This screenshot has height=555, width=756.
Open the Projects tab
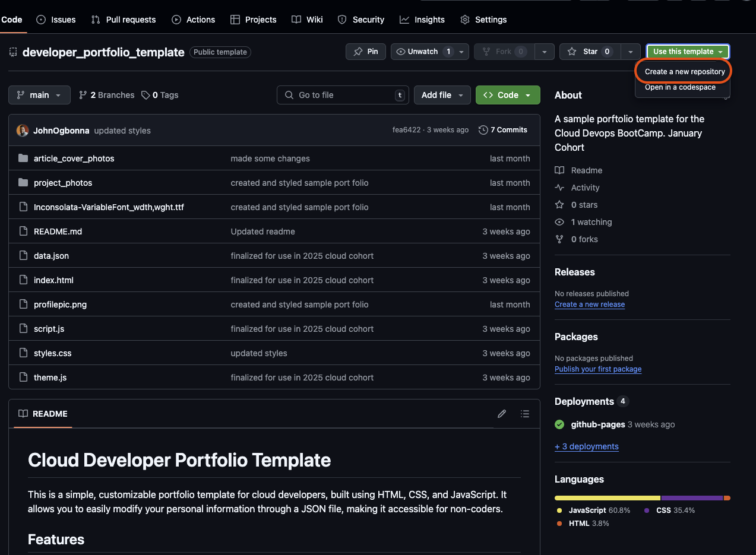coord(254,20)
